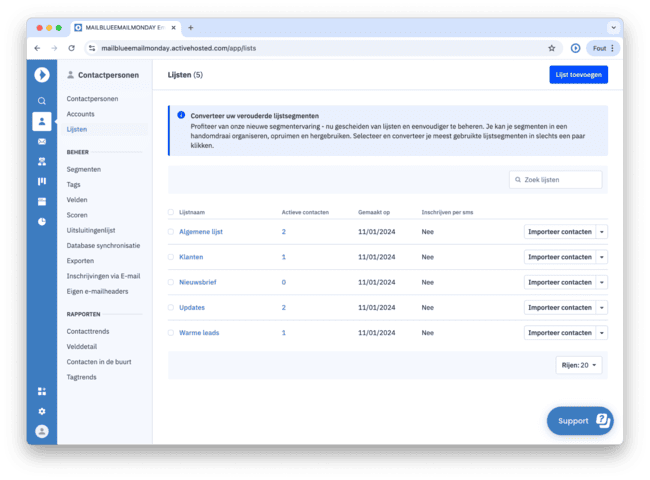The width and height of the screenshot is (650, 480).
Task: Open the Rijen: 20 dropdown
Action: (x=579, y=365)
